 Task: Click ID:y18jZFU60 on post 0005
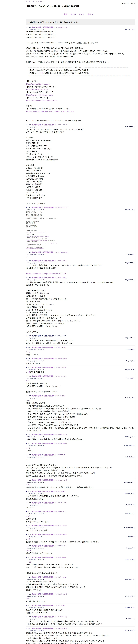(x=130, y=263)
